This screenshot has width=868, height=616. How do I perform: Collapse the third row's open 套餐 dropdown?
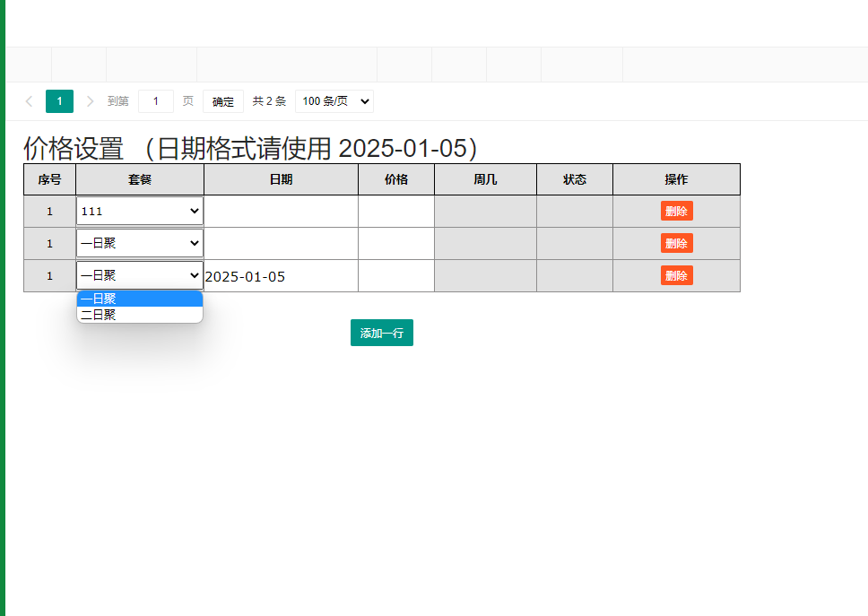click(x=140, y=275)
